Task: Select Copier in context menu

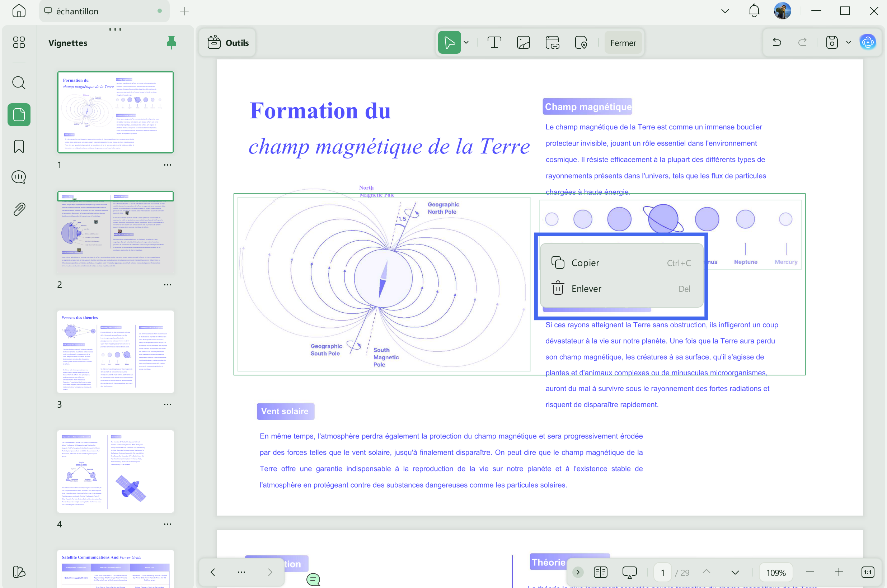Action: (621, 263)
